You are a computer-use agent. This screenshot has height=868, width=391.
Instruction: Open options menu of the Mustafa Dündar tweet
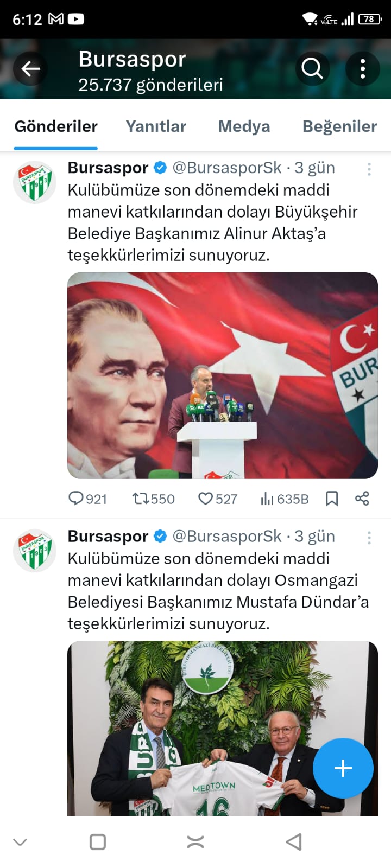[x=369, y=538]
